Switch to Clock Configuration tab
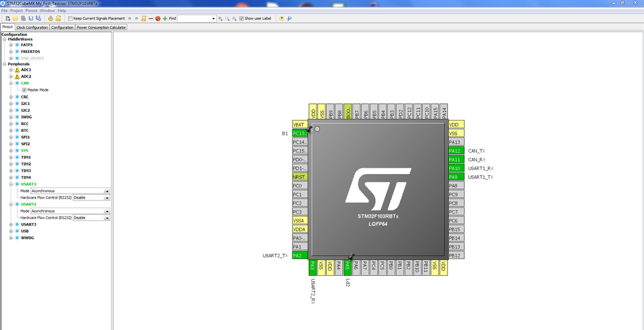This screenshot has width=644, height=330. pos(32,28)
